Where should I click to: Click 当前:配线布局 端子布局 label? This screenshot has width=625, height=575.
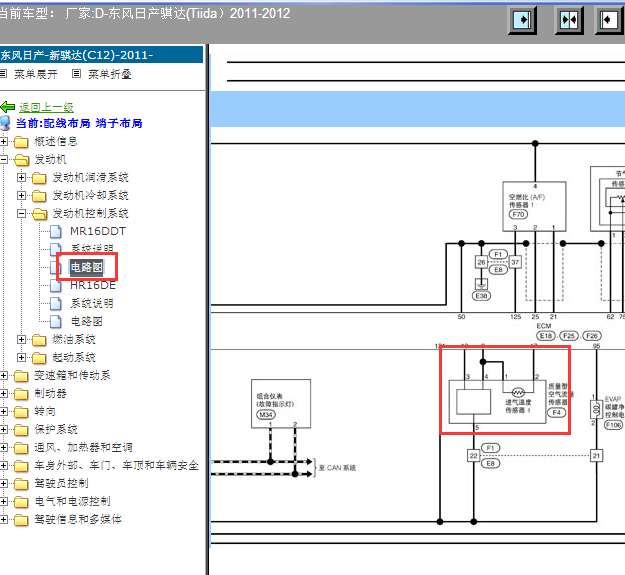coord(79,124)
